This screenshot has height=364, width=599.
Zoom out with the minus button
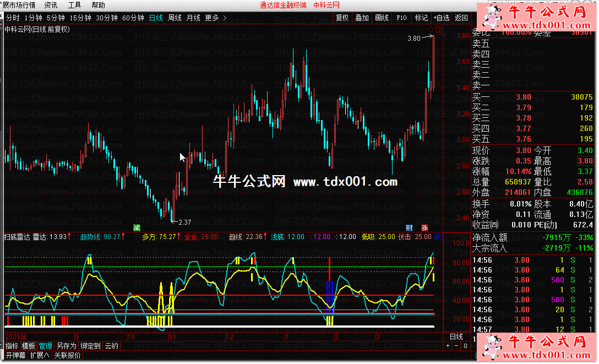455,346
